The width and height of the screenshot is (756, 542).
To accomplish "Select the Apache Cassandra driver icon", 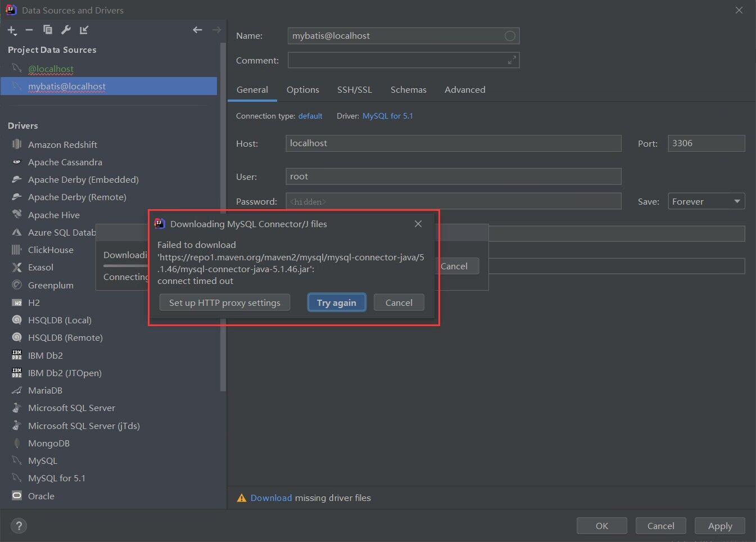I will click(17, 162).
